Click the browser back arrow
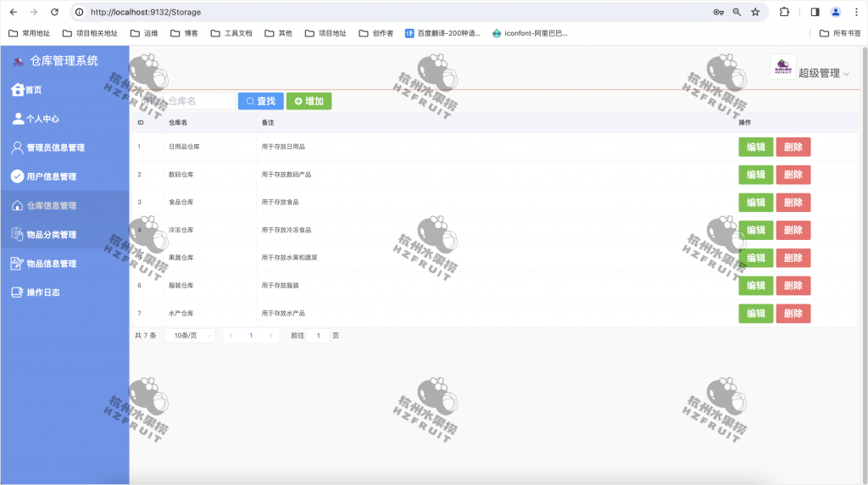Screen dimensions: 868x485 pos(14,12)
